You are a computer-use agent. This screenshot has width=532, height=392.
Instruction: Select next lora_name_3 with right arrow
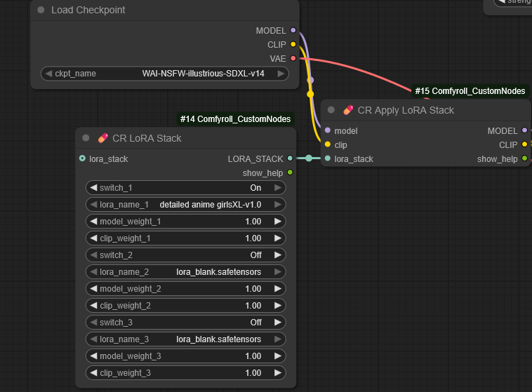pyautogui.click(x=278, y=339)
